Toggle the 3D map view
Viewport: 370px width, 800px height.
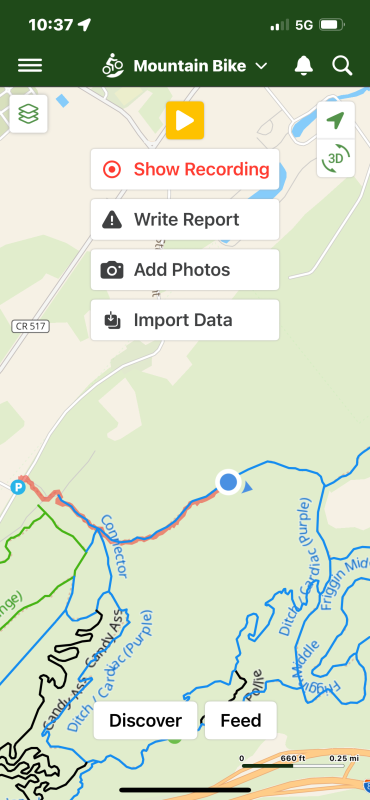[335, 158]
